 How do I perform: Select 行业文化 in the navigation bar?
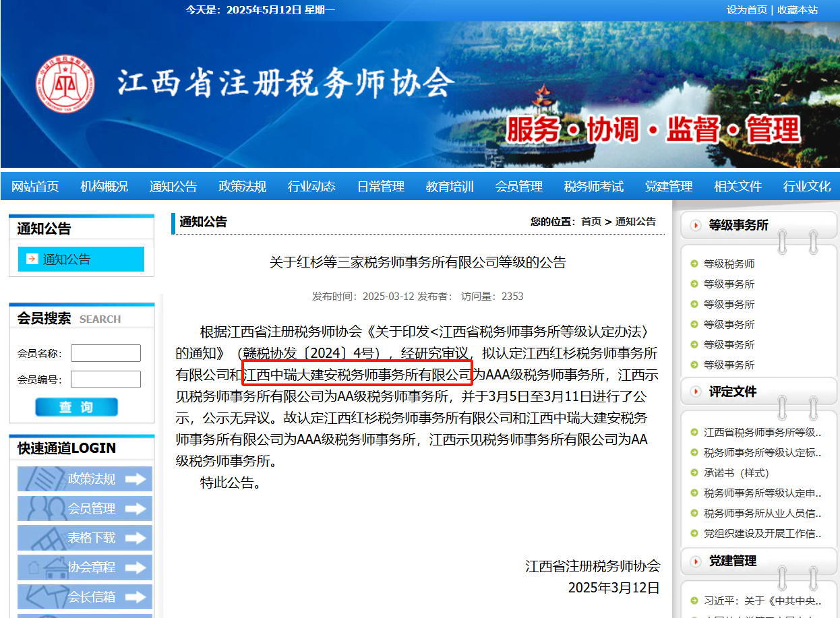coord(807,187)
